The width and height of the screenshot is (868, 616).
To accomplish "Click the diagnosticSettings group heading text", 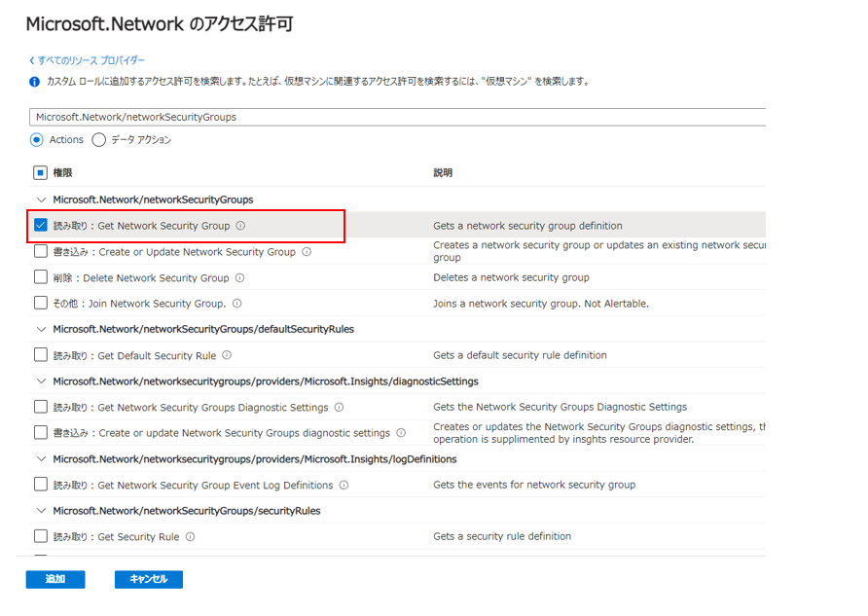I will click(266, 380).
